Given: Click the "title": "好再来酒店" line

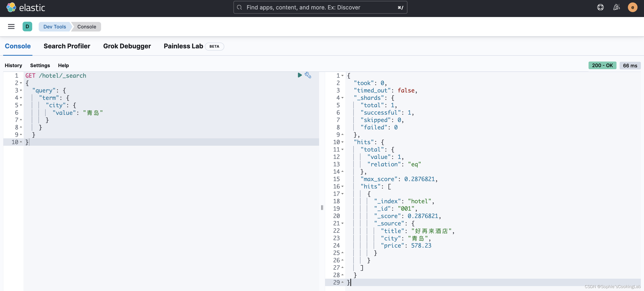Looking at the screenshot, I should tap(417, 231).
